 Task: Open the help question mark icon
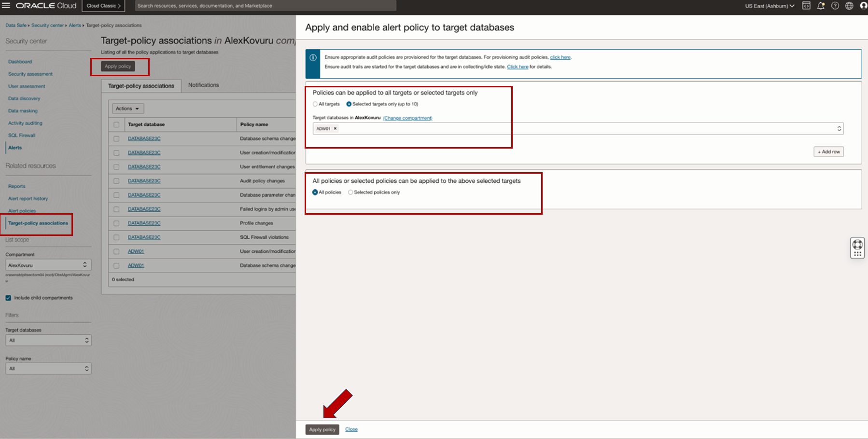coord(835,6)
